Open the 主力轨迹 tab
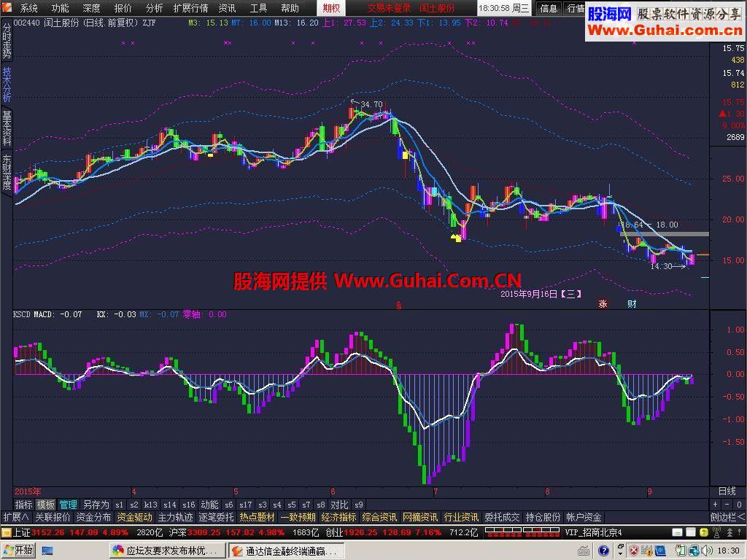The width and height of the screenshot is (747, 560). coord(175,517)
